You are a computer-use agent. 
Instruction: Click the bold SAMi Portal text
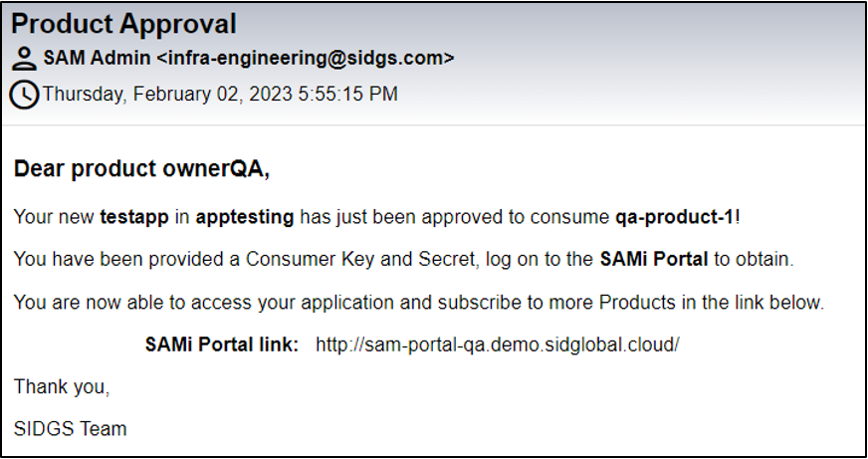pos(654,259)
